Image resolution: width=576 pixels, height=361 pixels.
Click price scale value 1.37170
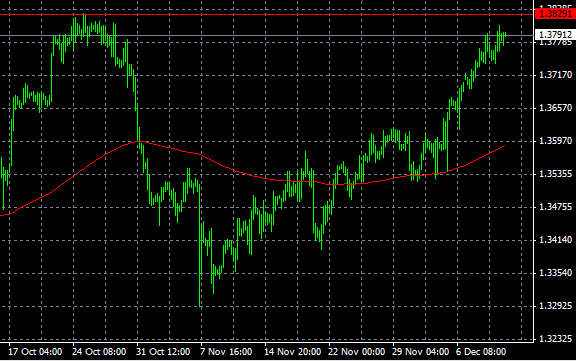(x=555, y=75)
